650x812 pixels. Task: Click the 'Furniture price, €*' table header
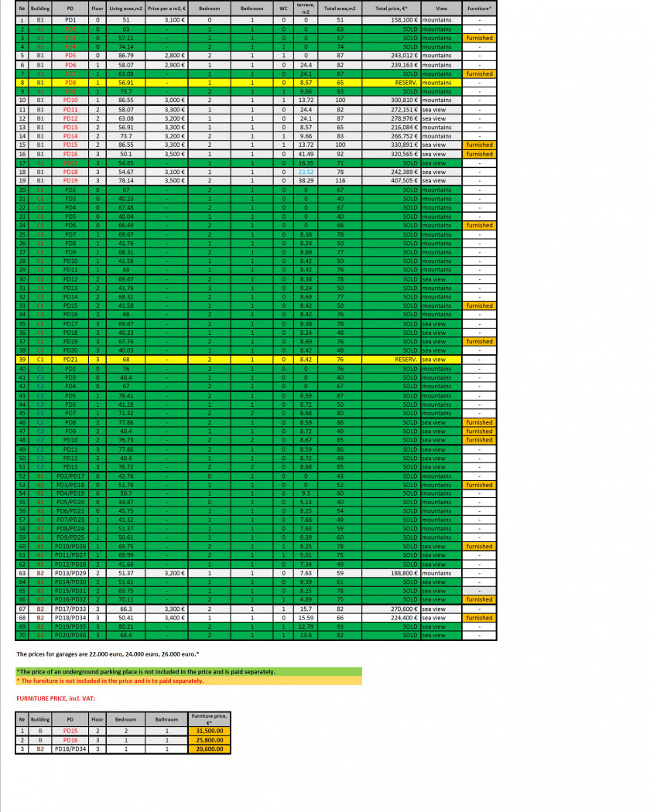click(210, 719)
